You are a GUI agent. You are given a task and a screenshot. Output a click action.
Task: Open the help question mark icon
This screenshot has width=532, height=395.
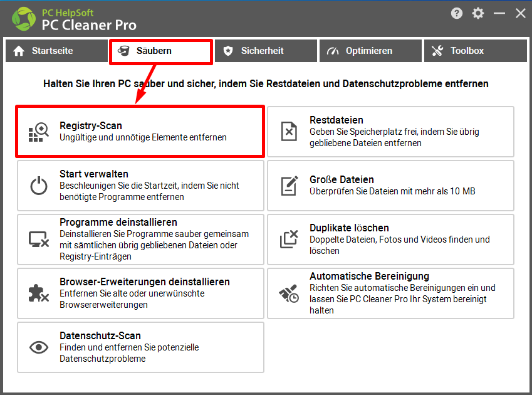point(457,14)
